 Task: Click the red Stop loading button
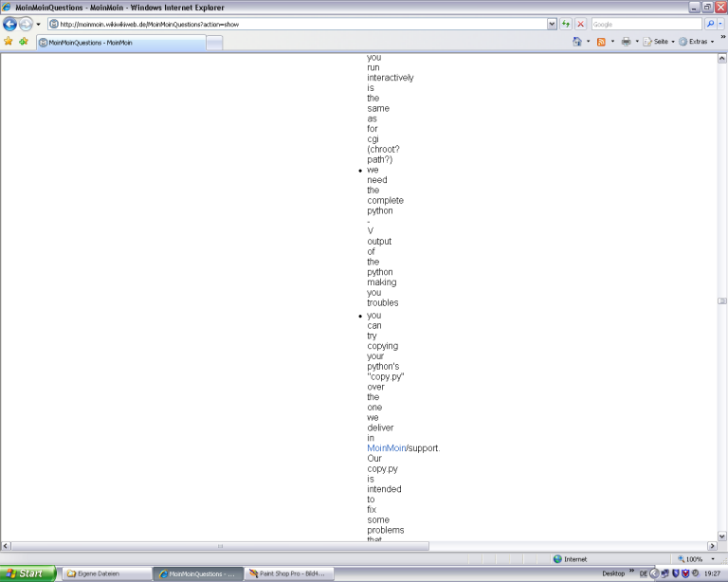click(580, 24)
